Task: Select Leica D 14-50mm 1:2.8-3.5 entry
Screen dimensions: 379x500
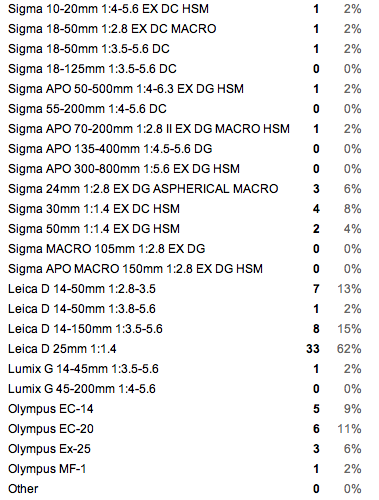Action: pos(82,289)
